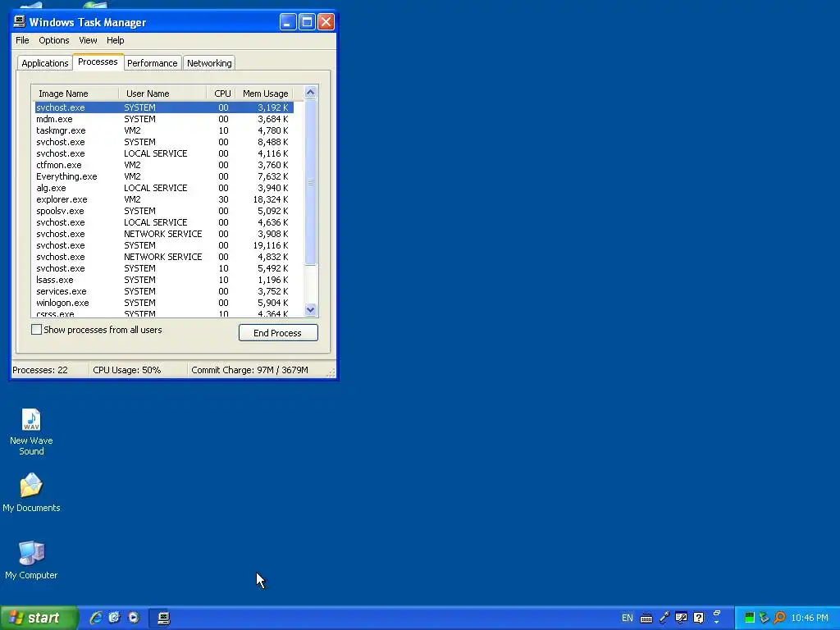
Task: Open Windows Media Player quick launch icon
Action: pyautogui.click(x=134, y=618)
